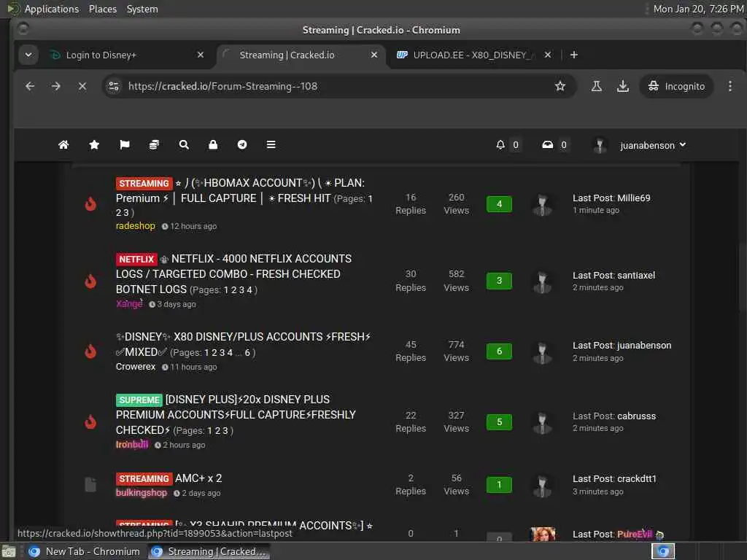Screen dimensions: 747x560
Task: Open last poster cabrusss profile
Action: [637, 416]
